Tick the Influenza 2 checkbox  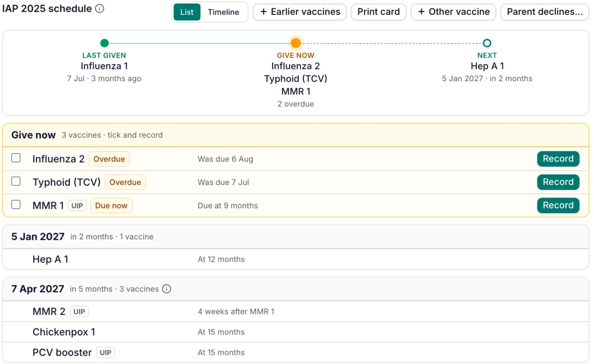pyautogui.click(x=16, y=158)
